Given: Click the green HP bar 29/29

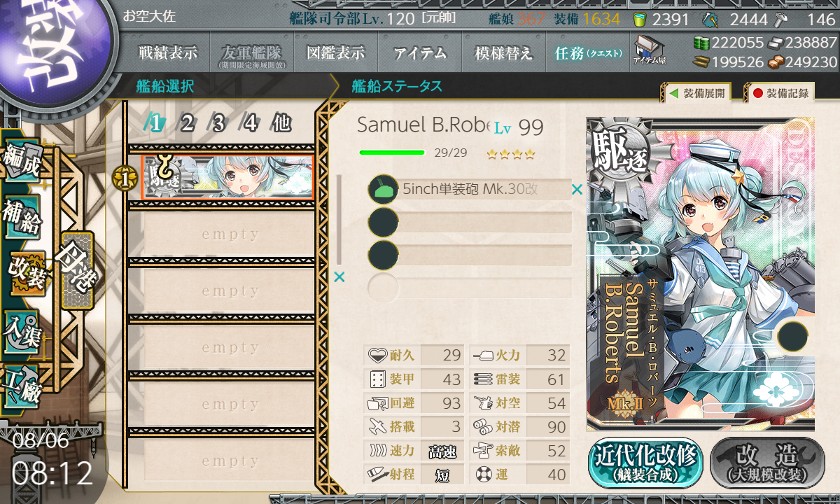Looking at the screenshot, I should [x=392, y=152].
